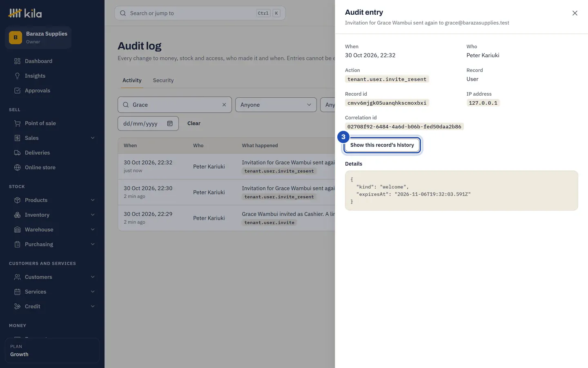Click the Growth plan card
The height and width of the screenshot is (368, 588).
click(x=52, y=350)
